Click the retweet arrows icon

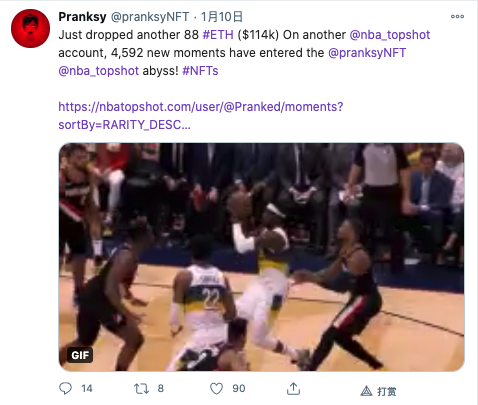pyautogui.click(x=141, y=389)
